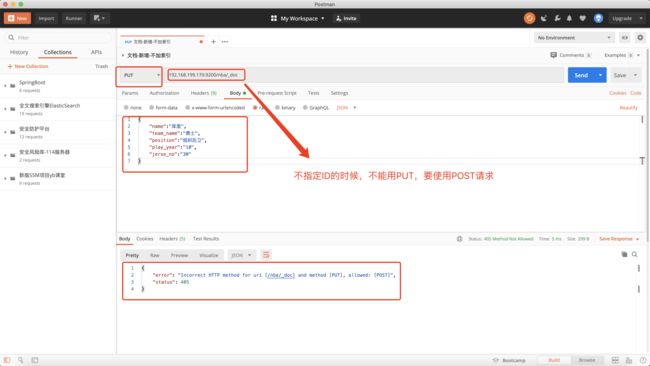Expand the 全文搜索引擎ElasticSearch collection arrow

point(5,109)
